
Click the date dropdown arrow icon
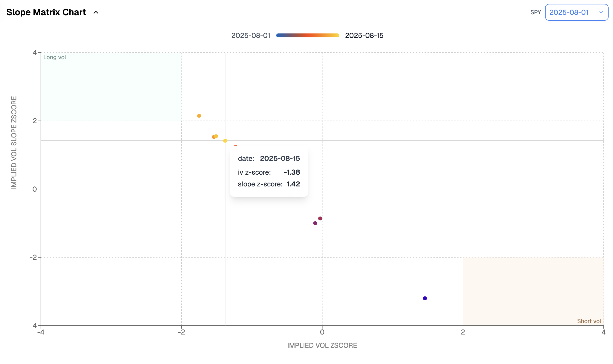601,12
